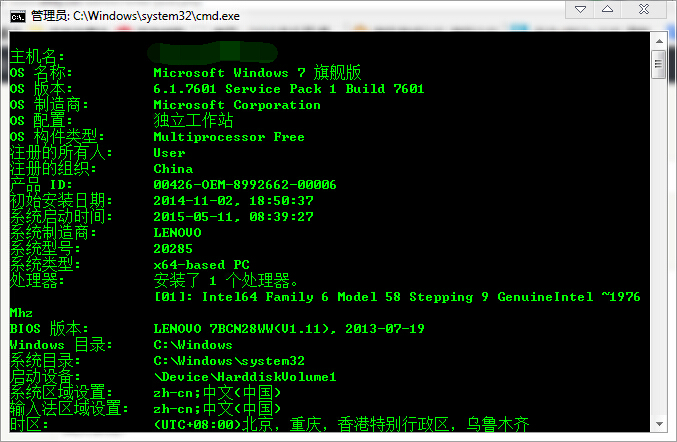Image resolution: width=677 pixels, height=442 pixels.
Task: Click the "启动设备:" label
Action: click(x=45, y=376)
